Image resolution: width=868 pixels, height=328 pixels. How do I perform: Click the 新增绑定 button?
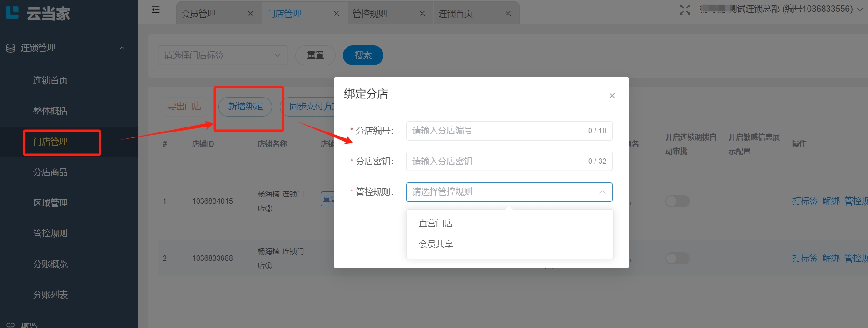(245, 107)
